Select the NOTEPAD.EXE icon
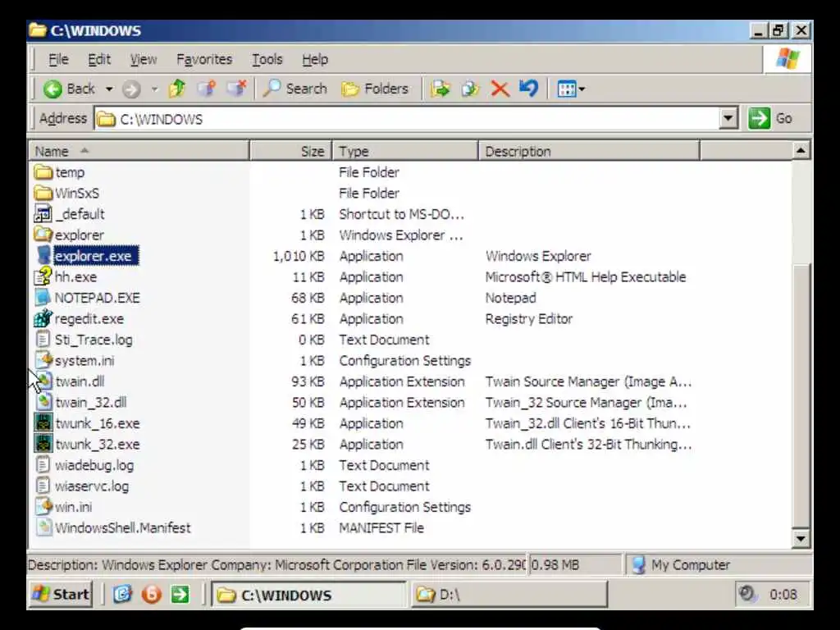 43,297
